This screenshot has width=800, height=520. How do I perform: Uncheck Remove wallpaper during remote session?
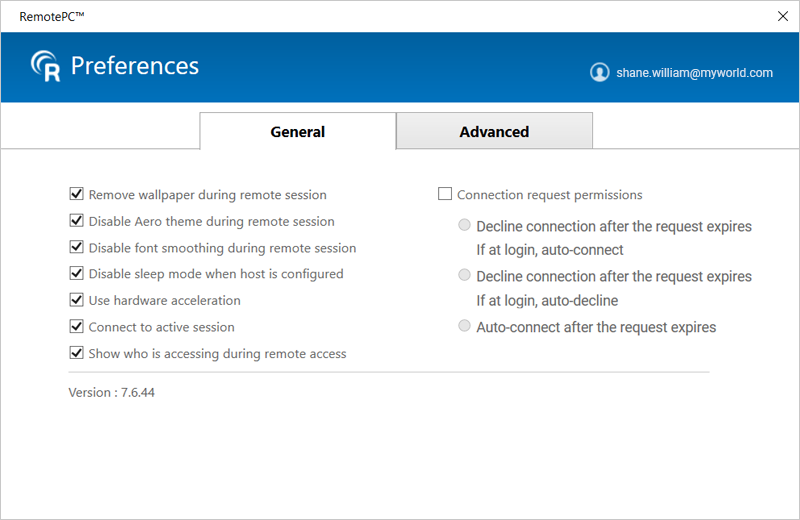pos(76,195)
